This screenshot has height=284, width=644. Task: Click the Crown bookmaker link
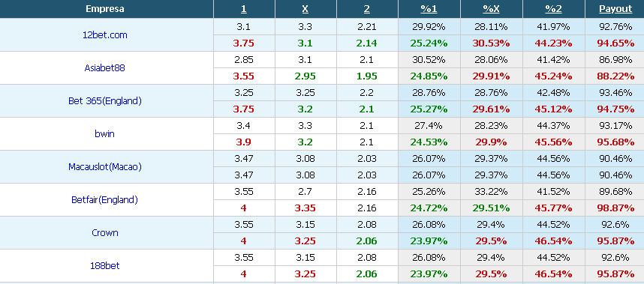(x=105, y=233)
